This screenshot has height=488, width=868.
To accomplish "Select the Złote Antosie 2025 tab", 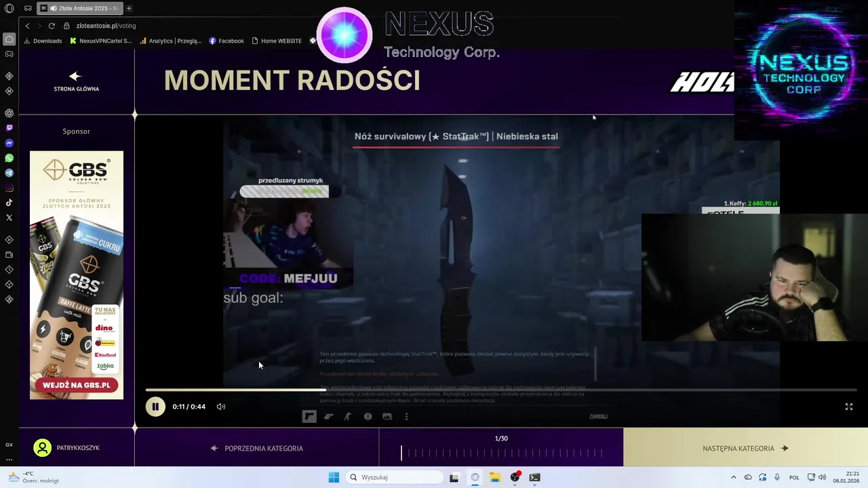I will [x=80, y=8].
